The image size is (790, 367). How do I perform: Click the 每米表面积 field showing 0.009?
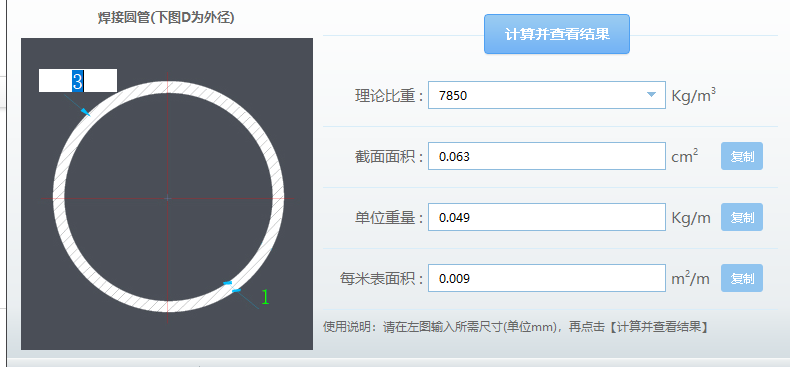coord(547,278)
